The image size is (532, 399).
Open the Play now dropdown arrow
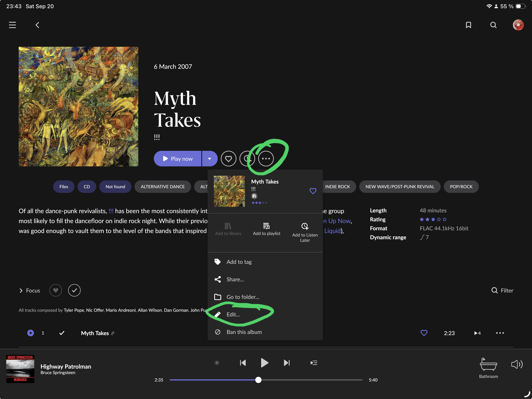210,159
